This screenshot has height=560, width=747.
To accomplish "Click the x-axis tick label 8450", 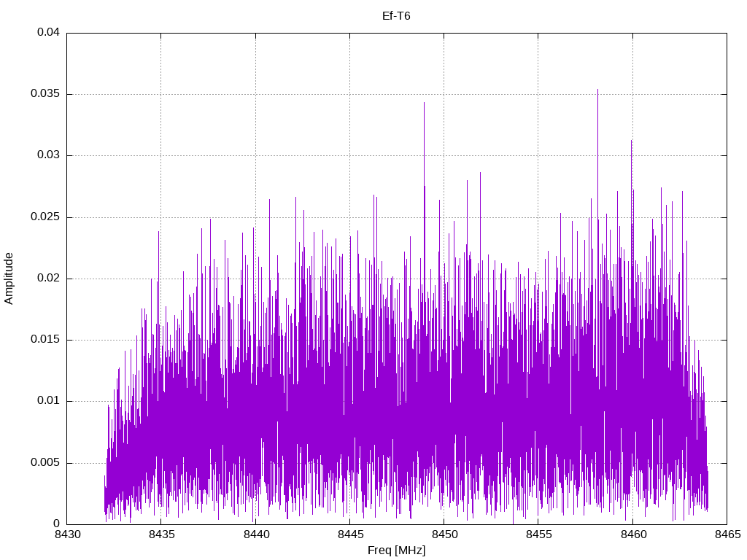I will [x=444, y=534].
